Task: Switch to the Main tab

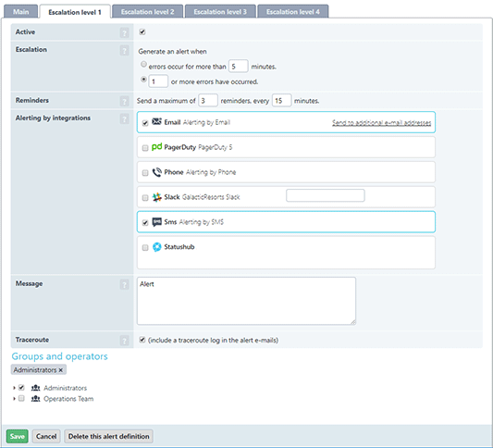Action: coord(20,12)
